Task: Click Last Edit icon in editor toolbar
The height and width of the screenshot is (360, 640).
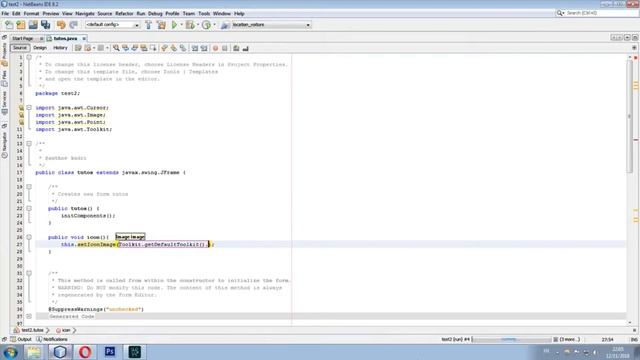Action: (78, 48)
